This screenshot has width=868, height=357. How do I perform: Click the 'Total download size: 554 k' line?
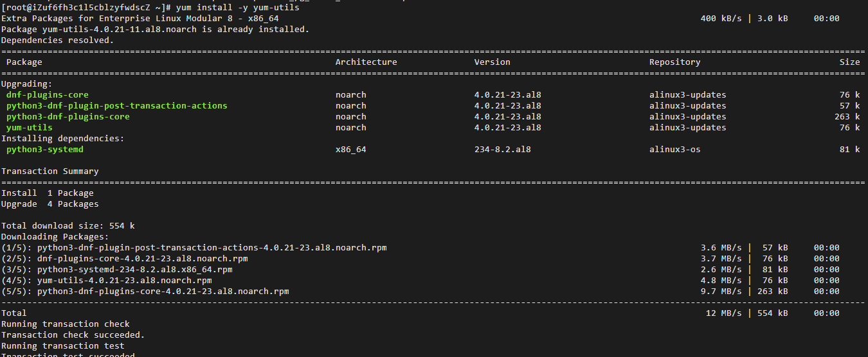pyautogui.click(x=68, y=226)
